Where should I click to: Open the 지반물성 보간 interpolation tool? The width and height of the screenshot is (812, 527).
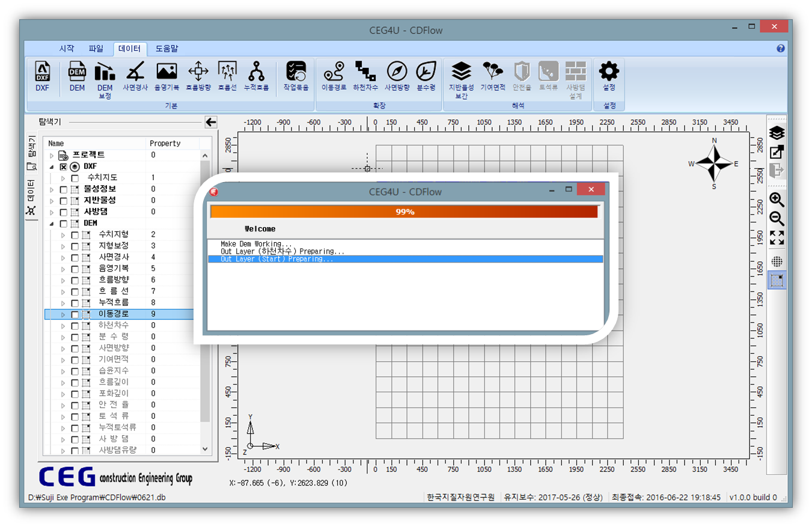point(462,80)
